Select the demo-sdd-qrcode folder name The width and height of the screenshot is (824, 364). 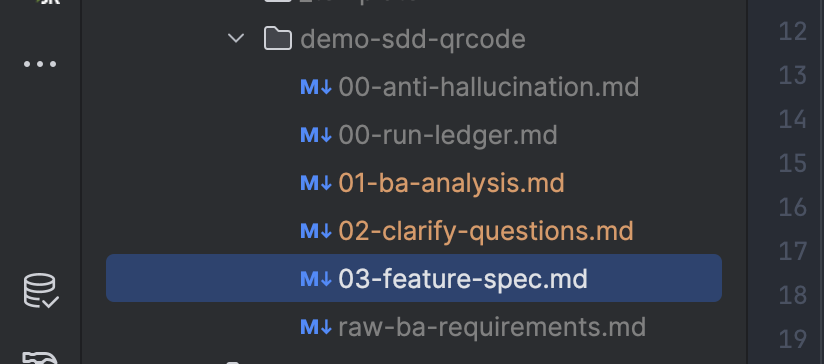(413, 39)
